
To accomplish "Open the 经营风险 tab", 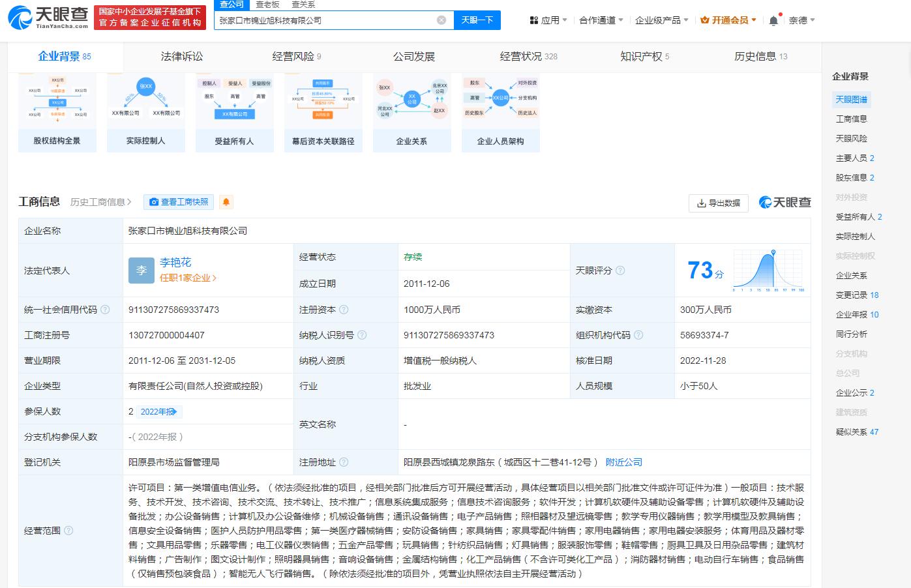I will point(297,57).
